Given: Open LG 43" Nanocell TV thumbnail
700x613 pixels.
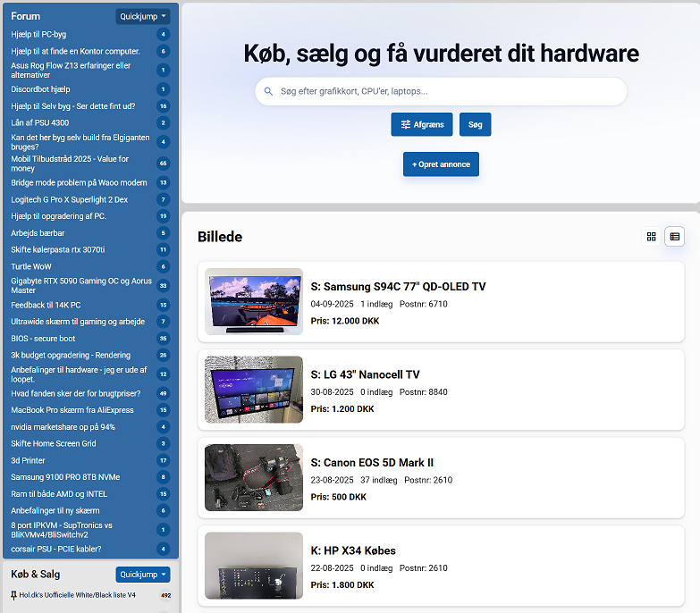Looking at the screenshot, I should 254,390.
